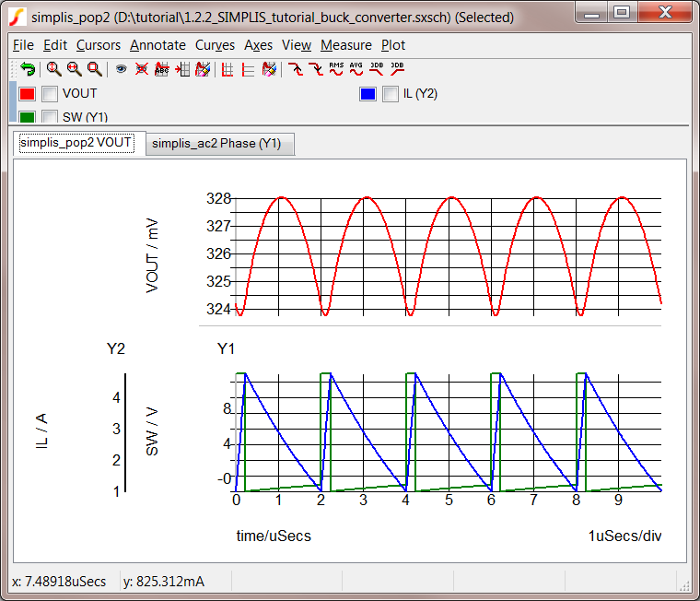The image size is (700, 601).
Task: Click the hide curves crossed-eye icon
Action: coord(142,69)
